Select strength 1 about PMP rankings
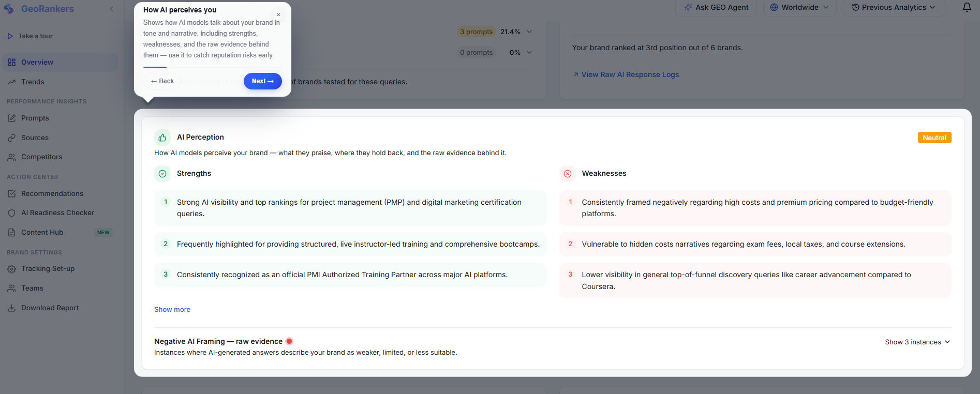 coord(350,208)
